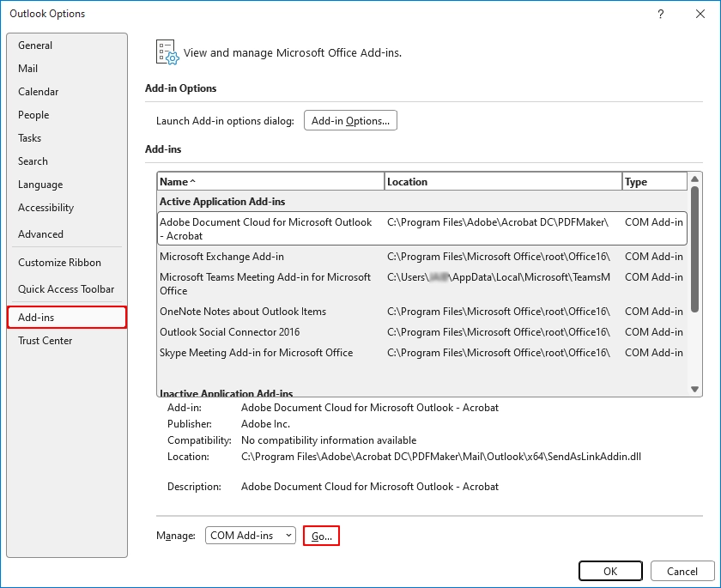Image resolution: width=721 pixels, height=588 pixels.
Task: Click No compatibility information available text
Action: pos(329,440)
